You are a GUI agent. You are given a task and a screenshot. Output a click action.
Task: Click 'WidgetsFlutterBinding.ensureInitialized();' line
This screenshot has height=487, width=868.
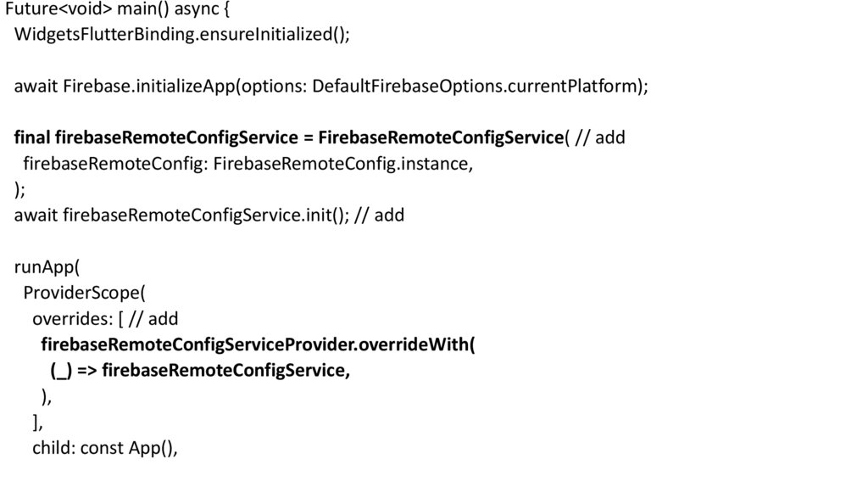pyautogui.click(x=181, y=35)
